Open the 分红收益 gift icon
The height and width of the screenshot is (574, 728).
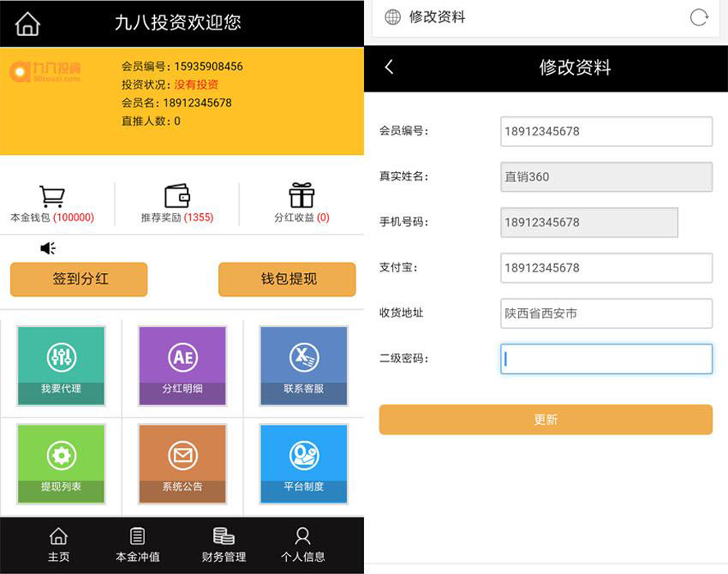[302, 195]
